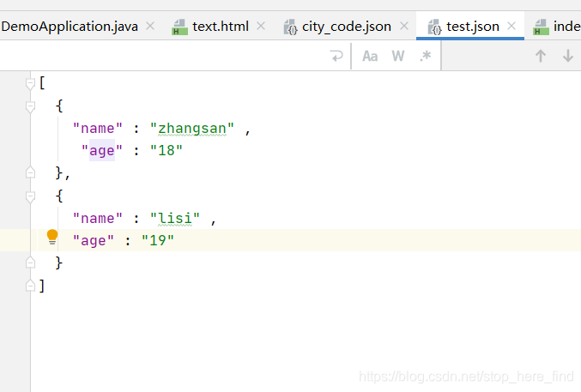The height and width of the screenshot is (392, 581).
Task: Close the city_code.json tab
Action: coord(404,26)
